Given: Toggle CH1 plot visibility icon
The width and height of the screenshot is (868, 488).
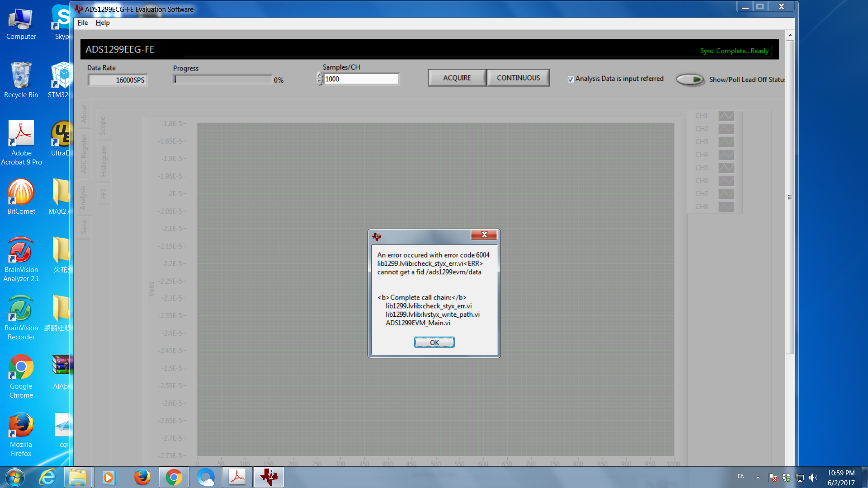Looking at the screenshot, I should [726, 116].
